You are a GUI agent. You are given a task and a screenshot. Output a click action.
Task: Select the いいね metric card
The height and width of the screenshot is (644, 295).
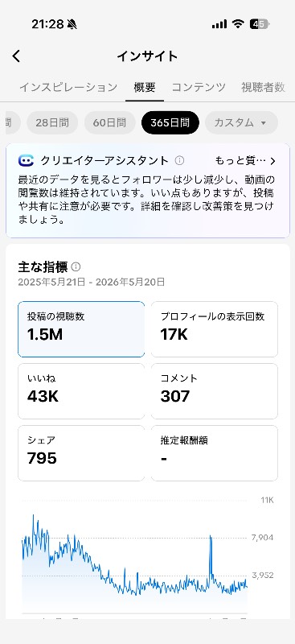pyautogui.click(x=81, y=391)
